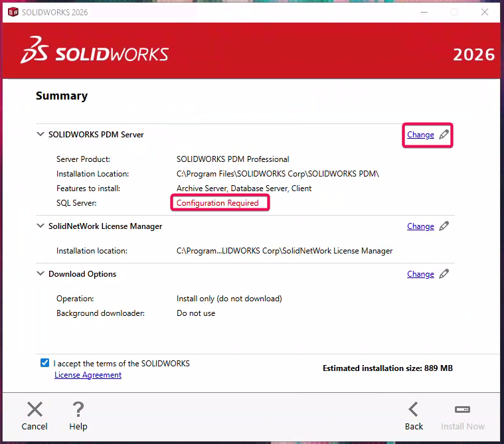Go to previous step with Back arrow
Viewport: 504px width, 444px height.
point(414,409)
